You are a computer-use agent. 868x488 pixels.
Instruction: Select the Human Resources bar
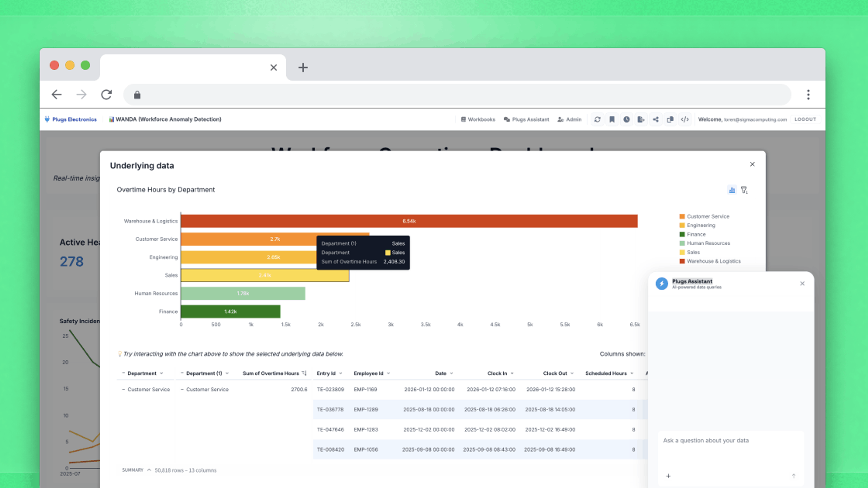point(243,293)
